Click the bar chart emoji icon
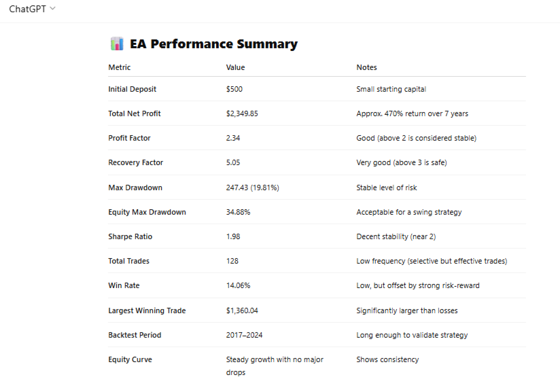Image resolution: width=560 pixels, height=392 pixels. point(116,44)
